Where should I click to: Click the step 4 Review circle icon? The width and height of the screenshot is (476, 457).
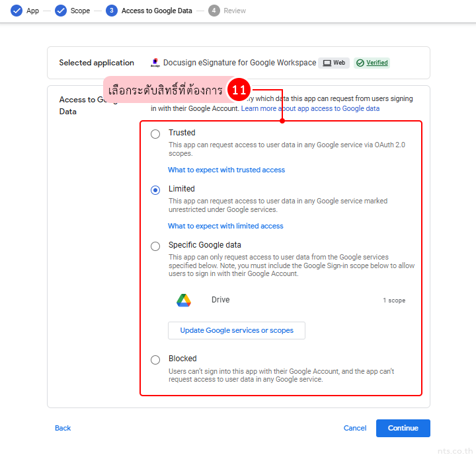[x=214, y=11]
